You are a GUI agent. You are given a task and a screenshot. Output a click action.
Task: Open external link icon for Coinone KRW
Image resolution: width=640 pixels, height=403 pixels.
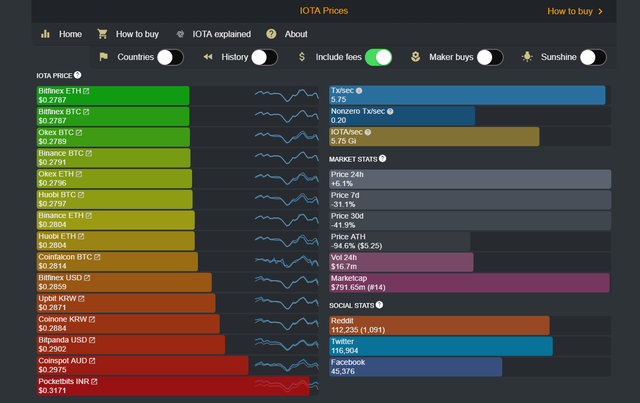(92, 319)
